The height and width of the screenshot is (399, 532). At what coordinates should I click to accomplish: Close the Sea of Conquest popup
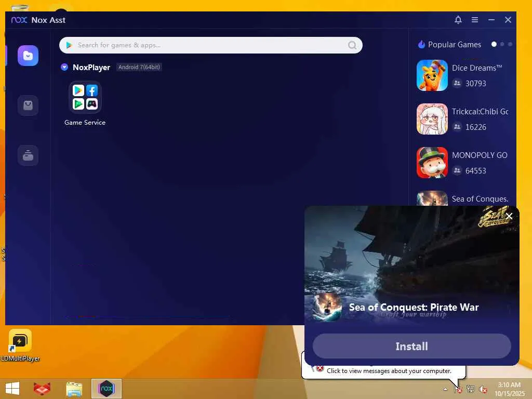tap(509, 216)
